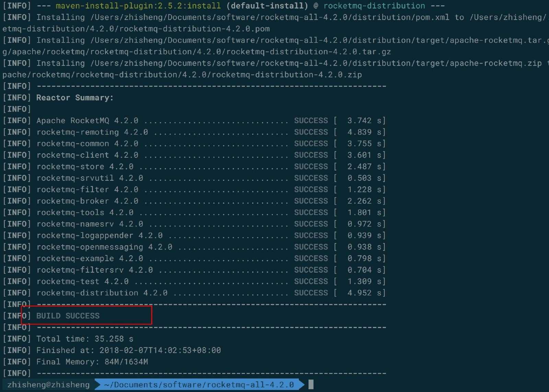
Task: Click the '4.952 s' build time
Action: 364,293
